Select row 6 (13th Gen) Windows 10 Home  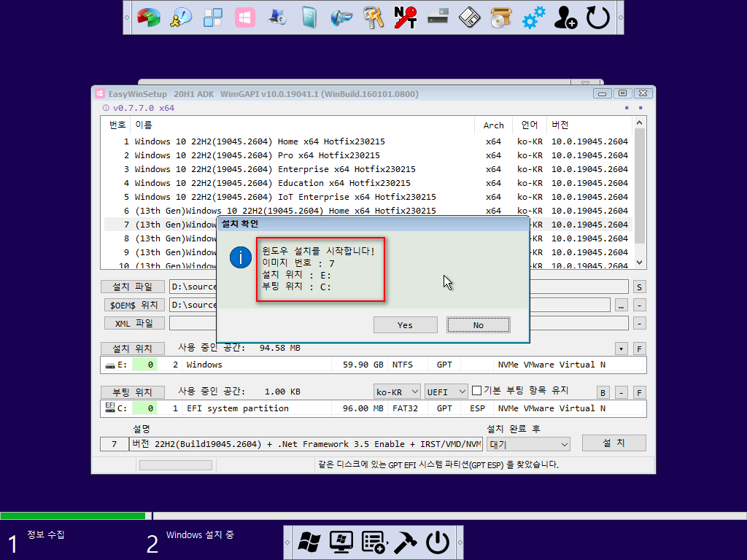[x=368, y=211]
